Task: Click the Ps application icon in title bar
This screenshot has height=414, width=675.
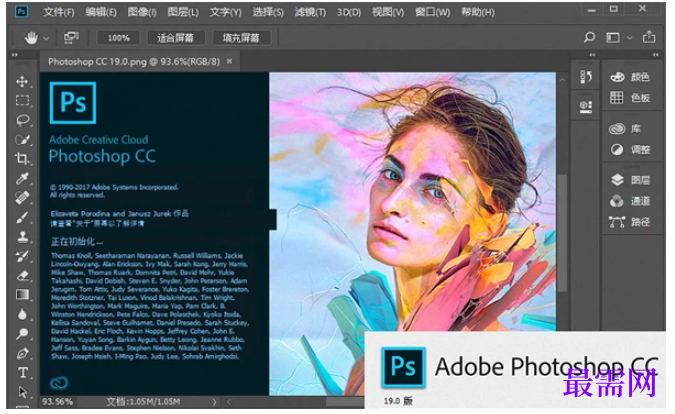Action: 22,11
